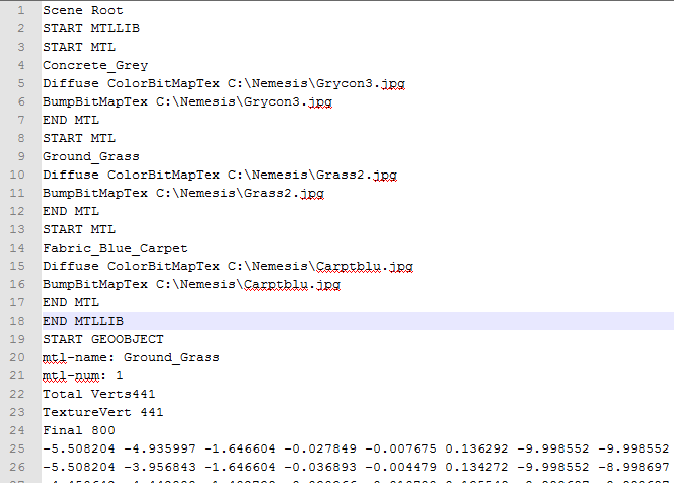The height and width of the screenshot is (483, 674).
Task: Click 'Total Verts441' line
Action: tap(99, 394)
